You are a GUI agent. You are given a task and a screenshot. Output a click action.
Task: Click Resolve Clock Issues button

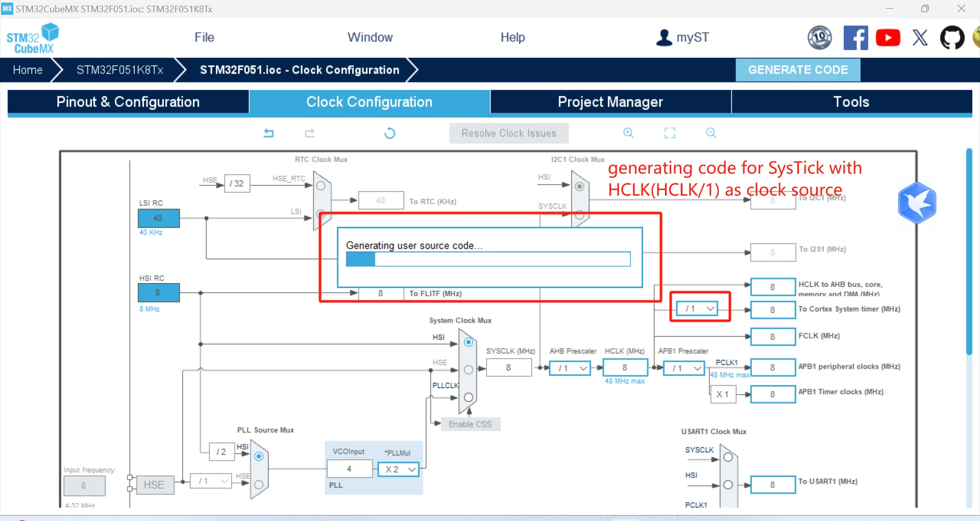509,133
